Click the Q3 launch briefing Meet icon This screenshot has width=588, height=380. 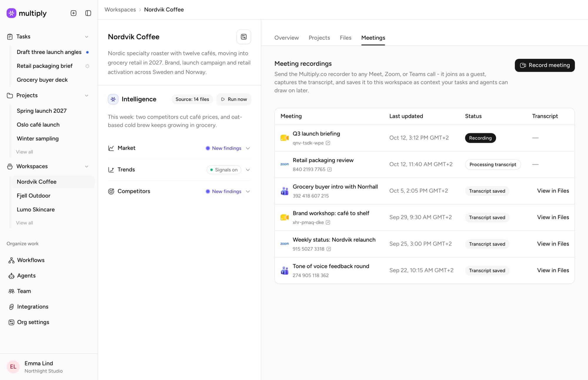284,138
